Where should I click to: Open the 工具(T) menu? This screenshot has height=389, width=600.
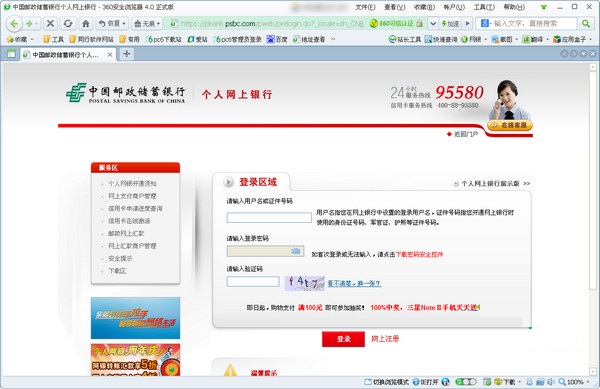pos(484,7)
